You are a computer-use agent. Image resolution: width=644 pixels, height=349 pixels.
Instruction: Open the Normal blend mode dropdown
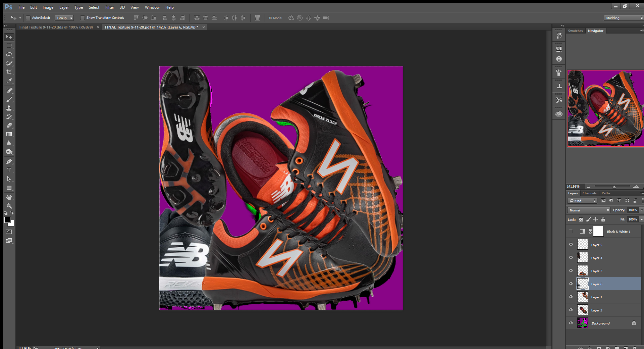tap(589, 210)
